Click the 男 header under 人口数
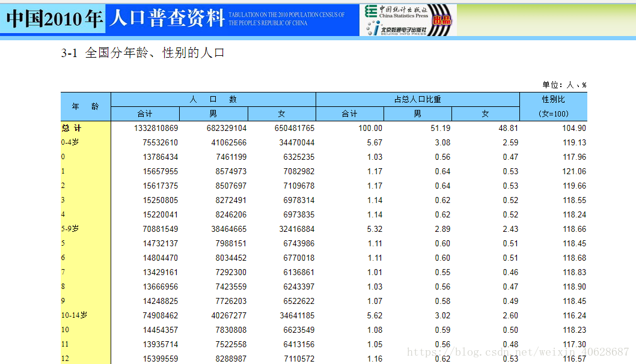The height and width of the screenshot is (364, 636). tap(213, 114)
